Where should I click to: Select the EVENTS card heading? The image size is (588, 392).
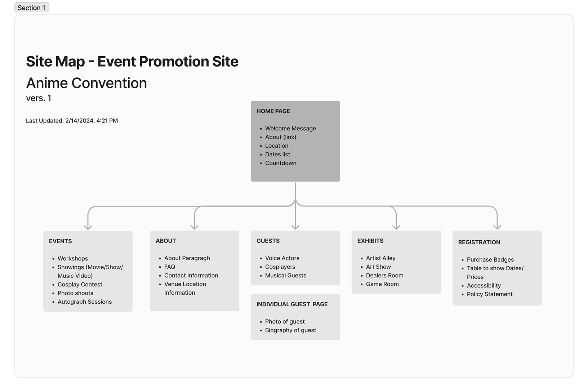[x=61, y=241]
